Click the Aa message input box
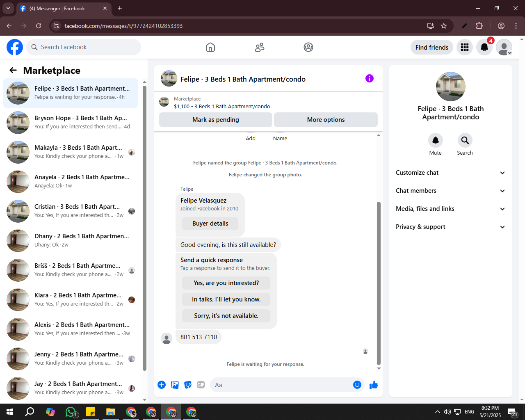The image size is (525, 420). (x=281, y=385)
